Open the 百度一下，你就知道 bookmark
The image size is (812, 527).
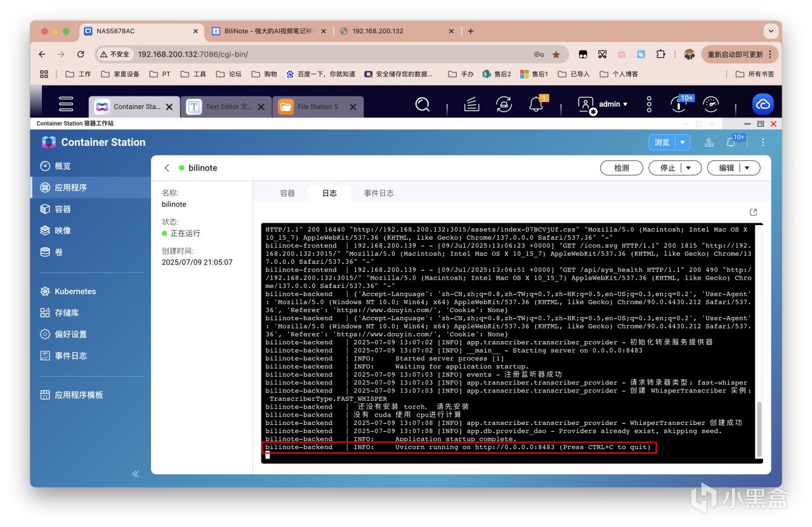pos(320,74)
